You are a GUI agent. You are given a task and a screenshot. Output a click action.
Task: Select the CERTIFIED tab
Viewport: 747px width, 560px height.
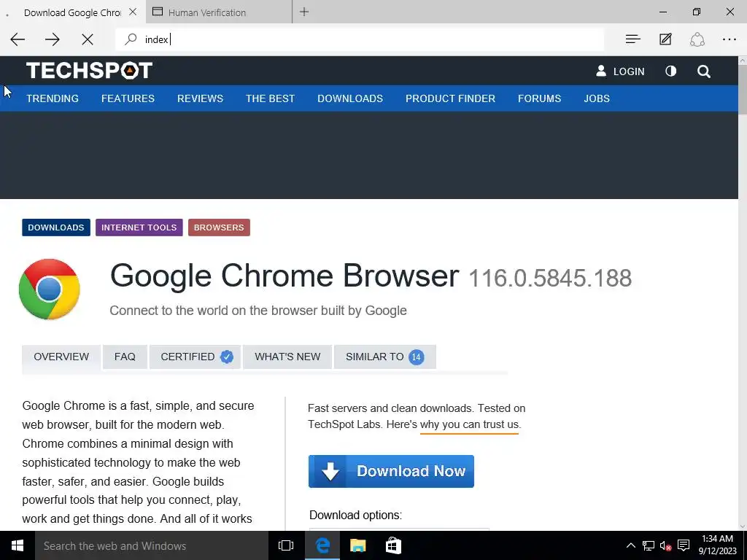[x=196, y=357]
